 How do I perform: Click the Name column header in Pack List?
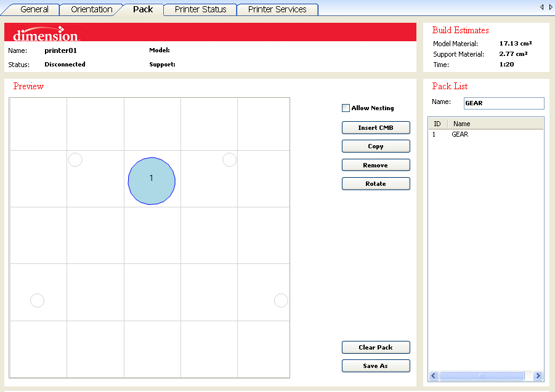click(495, 124)
